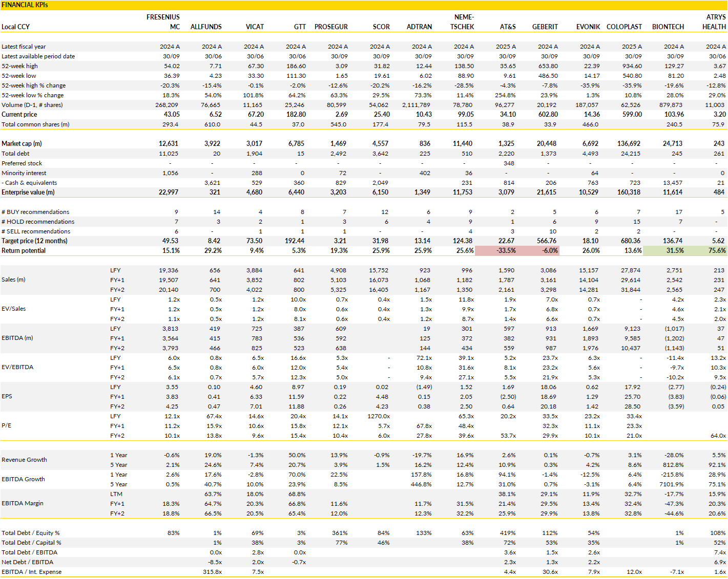Image resolution: width=728 pixels, height=579 pixels.
Task: Click BIONTECH cash & equivalents 13,457
Action: coord(672,183)
